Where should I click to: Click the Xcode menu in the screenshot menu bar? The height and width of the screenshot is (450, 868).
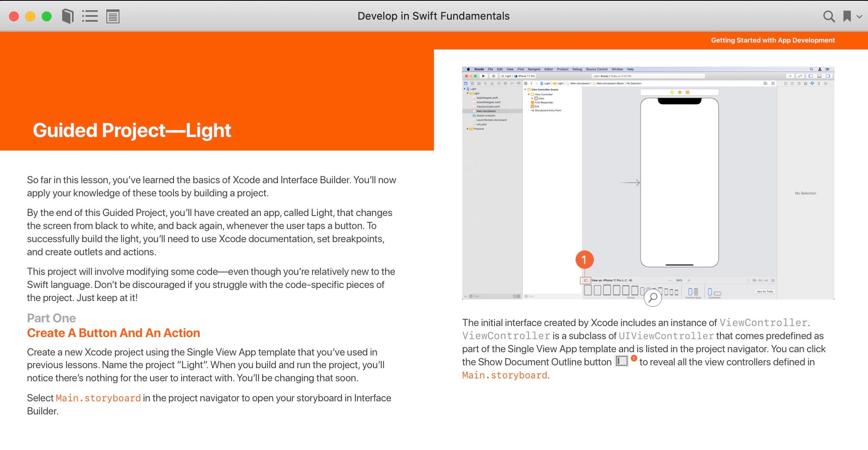pyautogui.click(x=479, y=69)
